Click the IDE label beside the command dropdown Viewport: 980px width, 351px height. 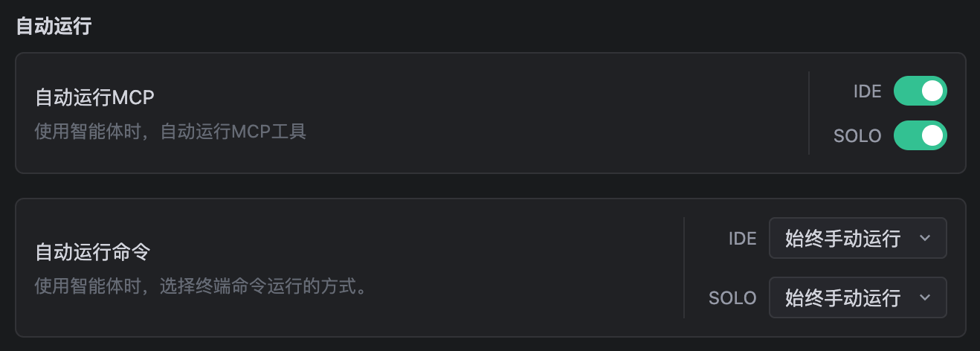743,239
